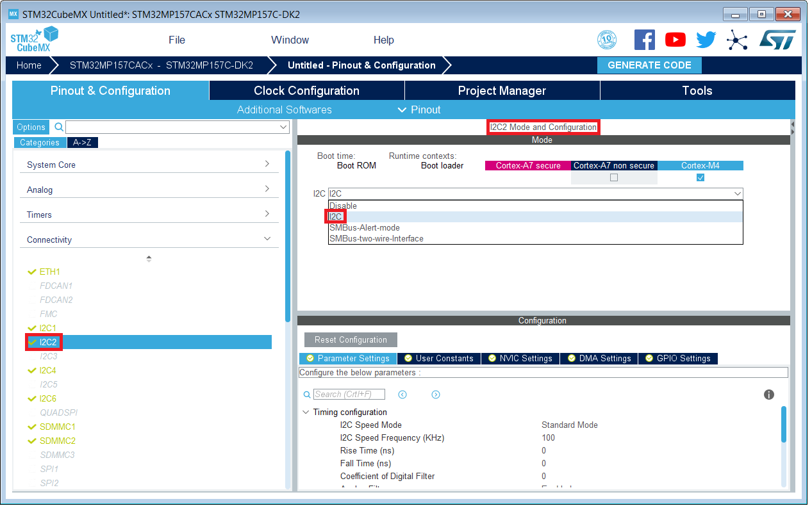Open the 10 years anniversary badge icon

[607, 40]
